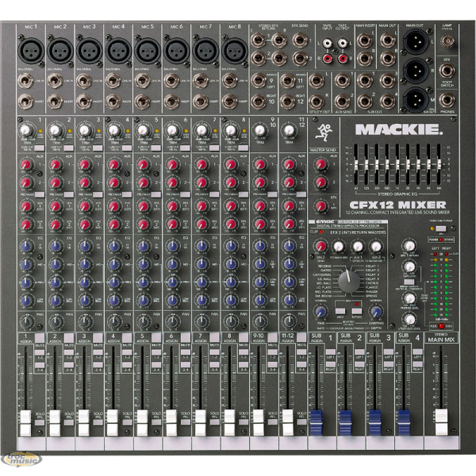This screenshot has width=476, height=476.
Task: Click the blue SUB 1 fader
Action: (317, 422)
